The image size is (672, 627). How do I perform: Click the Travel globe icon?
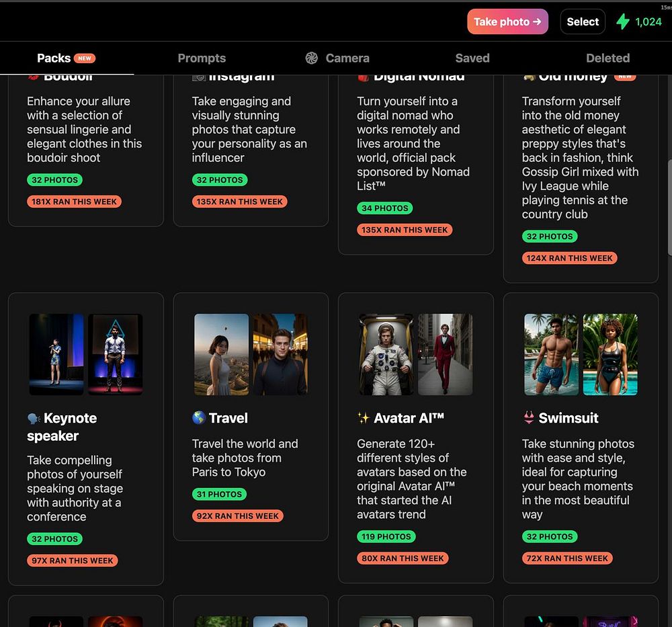[x=199, y=417]
